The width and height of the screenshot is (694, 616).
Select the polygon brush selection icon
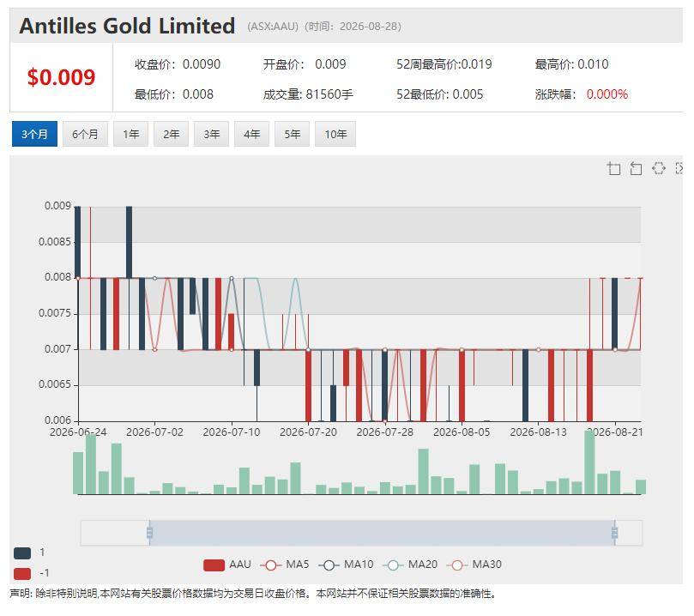658,168
